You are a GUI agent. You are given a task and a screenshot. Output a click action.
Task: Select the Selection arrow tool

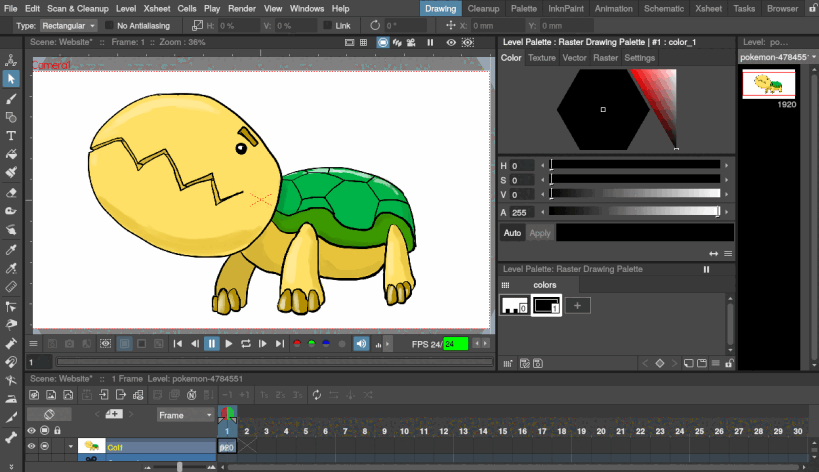click(10, 79)
